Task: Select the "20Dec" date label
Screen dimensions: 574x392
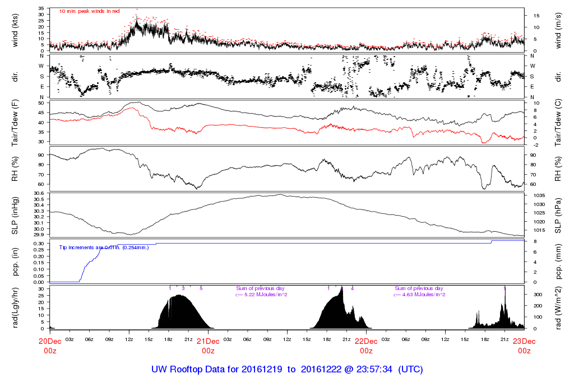Action: pos(50,342)
